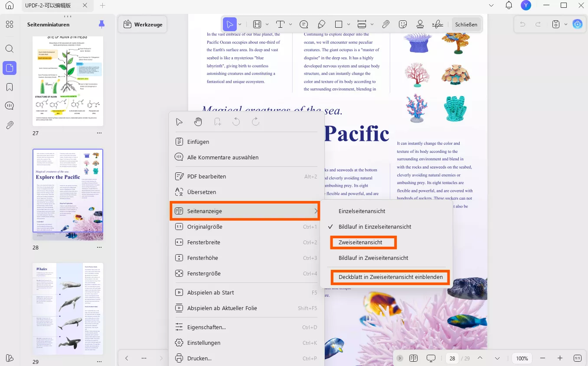Attach a file with the paperclip tool
Screen dimensions: 588x366
click(x=385, y=24)
